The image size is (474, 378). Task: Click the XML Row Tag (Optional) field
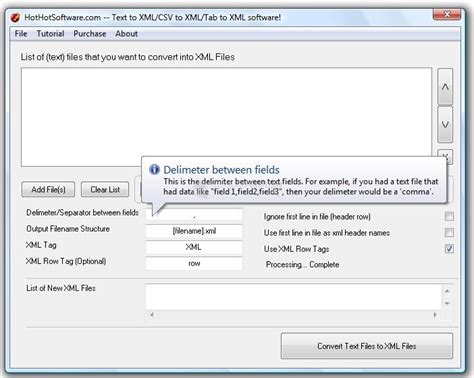click(194, 263)
